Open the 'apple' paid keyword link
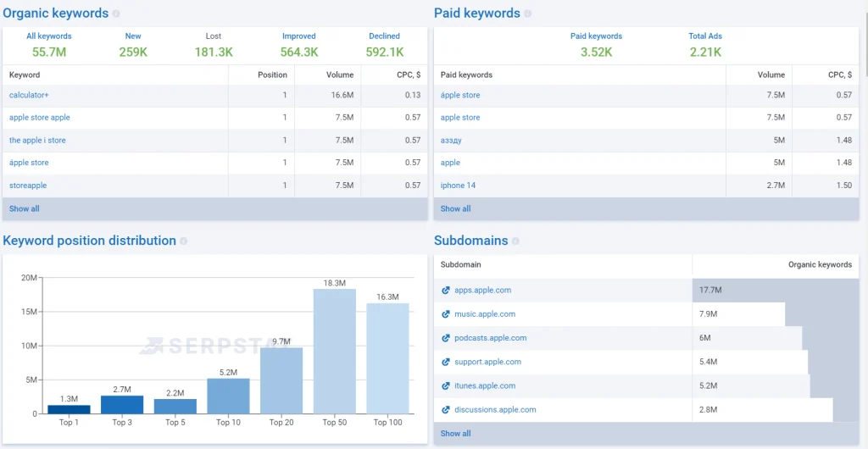The height and width of the screenshot is (449, 868). pyautogui.click(x=450, y=163)
